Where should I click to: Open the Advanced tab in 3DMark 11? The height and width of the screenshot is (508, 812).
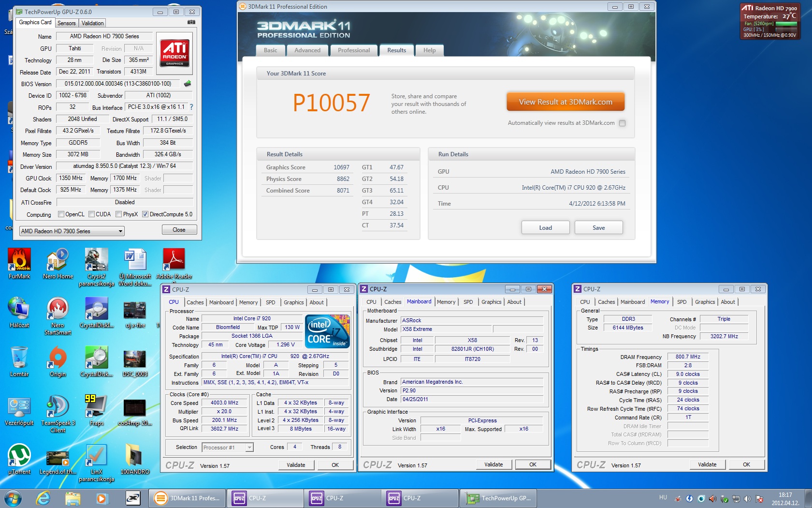(307, 50)
